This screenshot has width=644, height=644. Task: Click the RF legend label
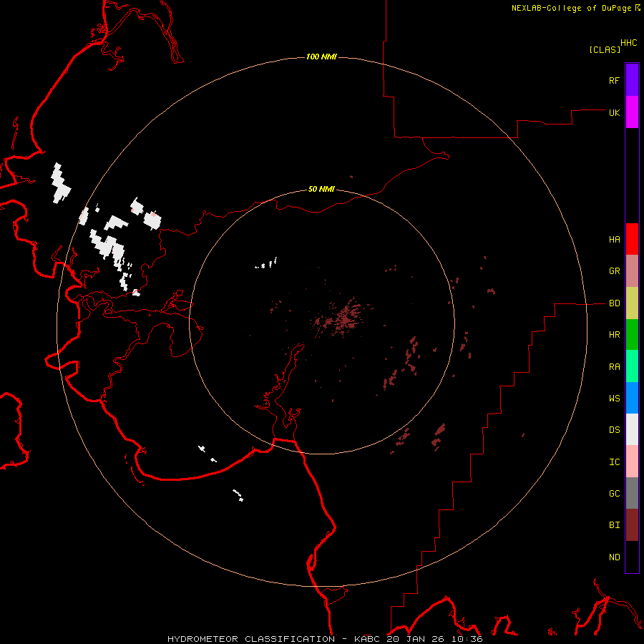(x=614, y=80)
